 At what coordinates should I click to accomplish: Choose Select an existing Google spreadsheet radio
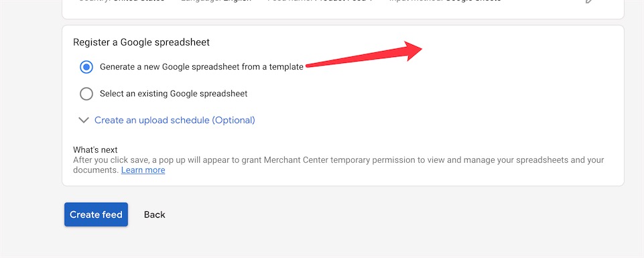point(86,94)
